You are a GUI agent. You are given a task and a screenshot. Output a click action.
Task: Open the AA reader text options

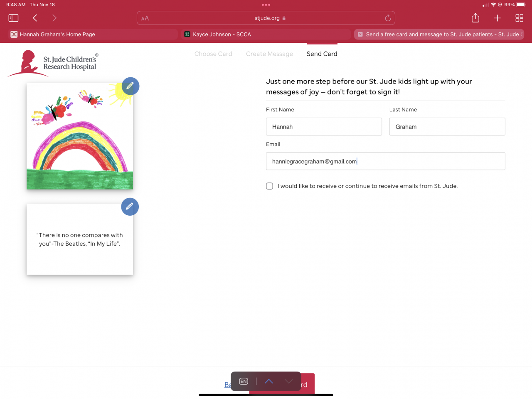click(x=145, y=18)
